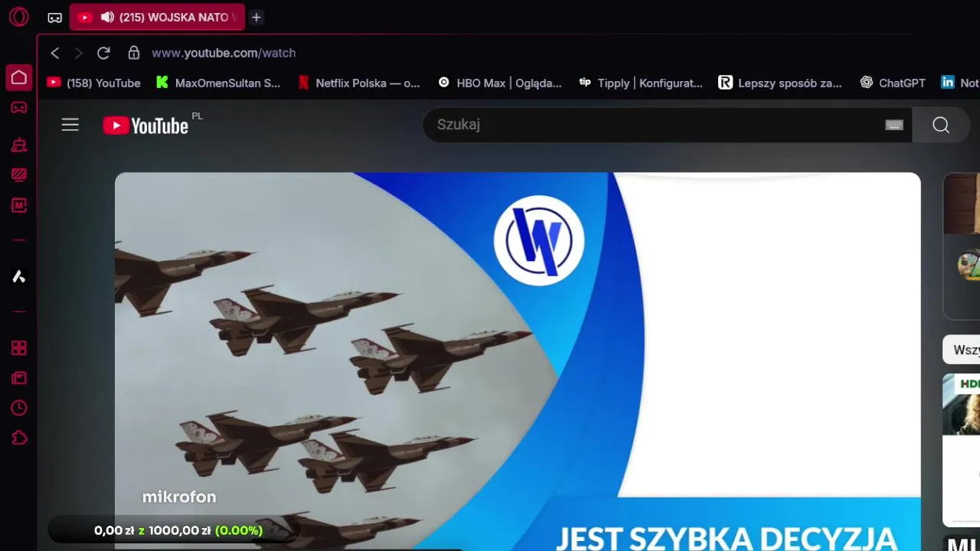Go forward with the arrow button
This screenshot has height=551, width=980.
(78, 53)
